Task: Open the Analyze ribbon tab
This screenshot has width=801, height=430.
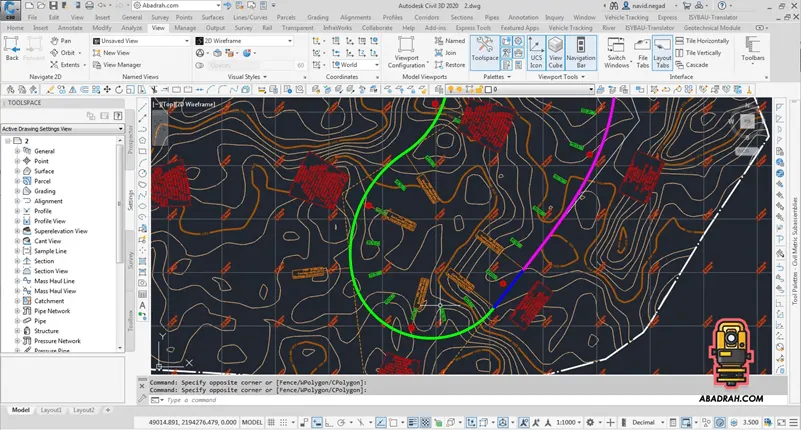Action: 131,28
